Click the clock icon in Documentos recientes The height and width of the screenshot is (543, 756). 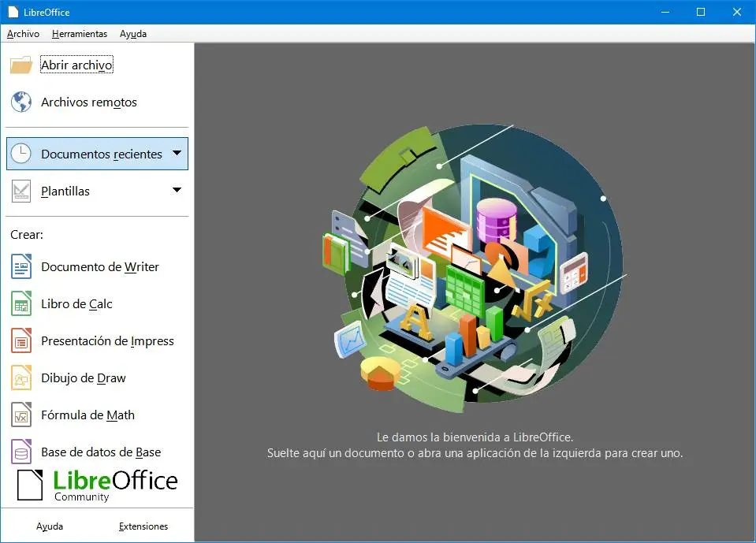pyautogui.click(x=21, y=154)
